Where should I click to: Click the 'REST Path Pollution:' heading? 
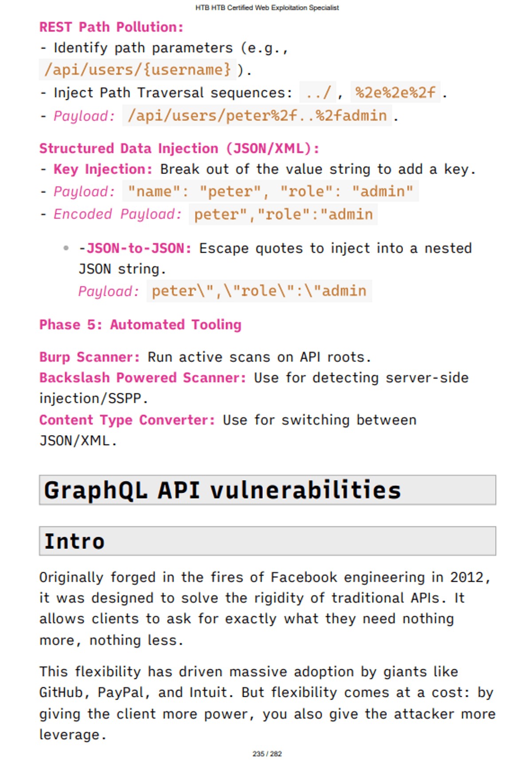(111, 27)
